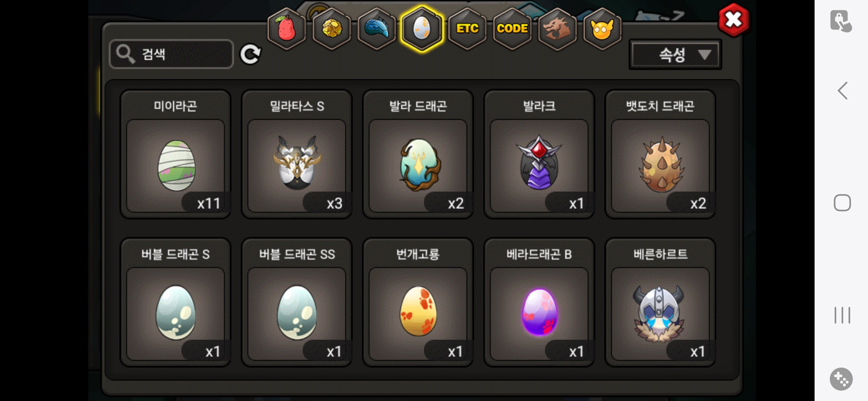
Task: Select the highlighted egg category tab
Action: pyautogui.click(x=422, y=29)
